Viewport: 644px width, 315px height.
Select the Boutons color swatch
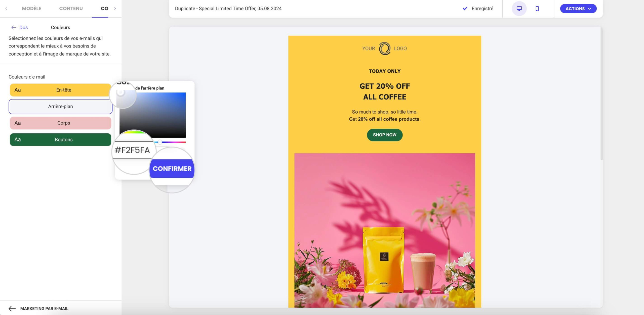coord(60,140)
